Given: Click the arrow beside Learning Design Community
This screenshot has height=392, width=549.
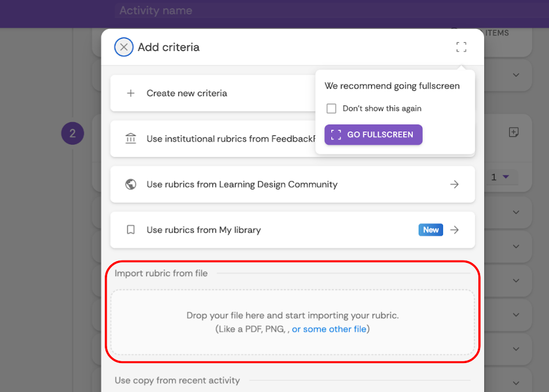Looking at the screenshot, I should [455, 185].
